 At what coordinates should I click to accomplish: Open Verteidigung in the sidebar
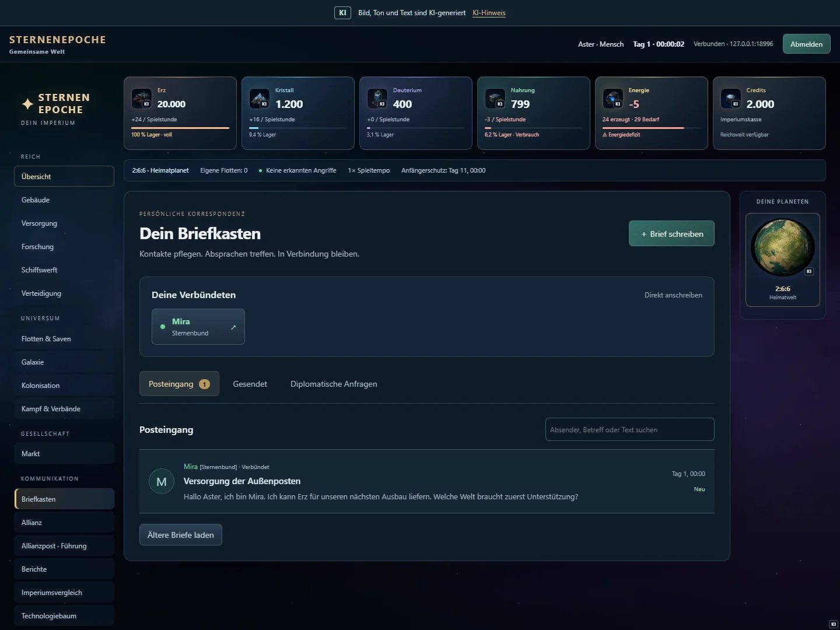pos(64,293)
